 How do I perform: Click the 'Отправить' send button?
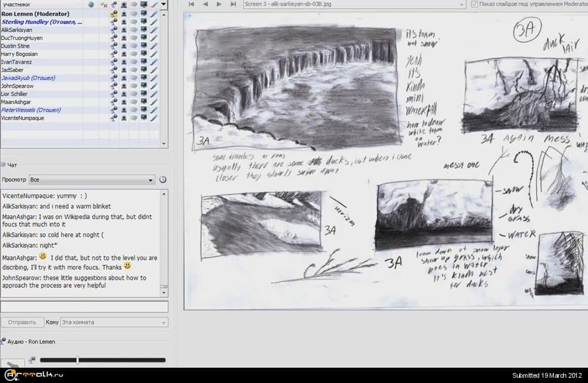tap(22, 322)
